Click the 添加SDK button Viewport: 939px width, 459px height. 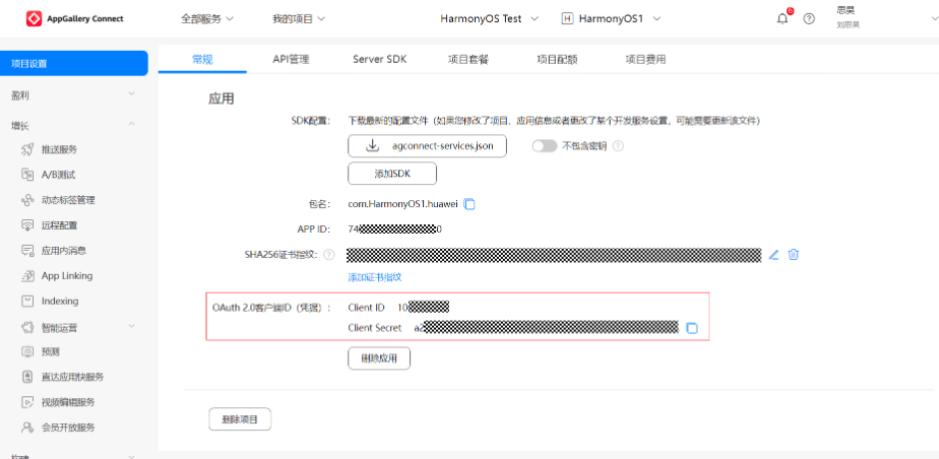point(392,174)
